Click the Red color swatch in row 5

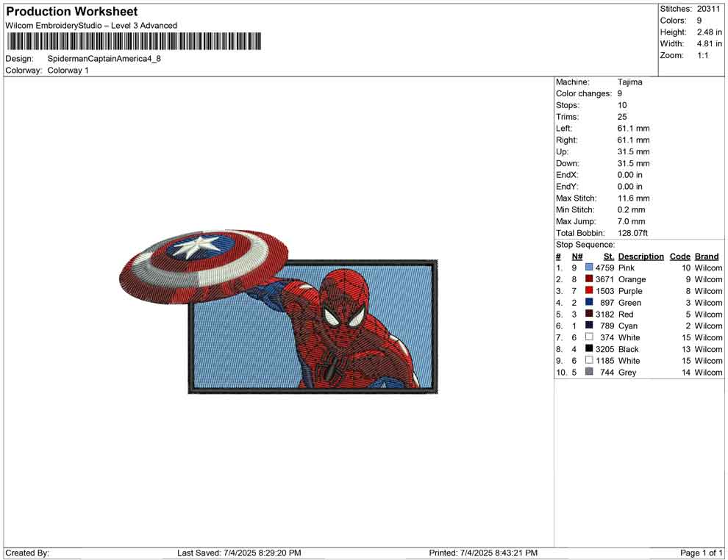click(589, 314)
